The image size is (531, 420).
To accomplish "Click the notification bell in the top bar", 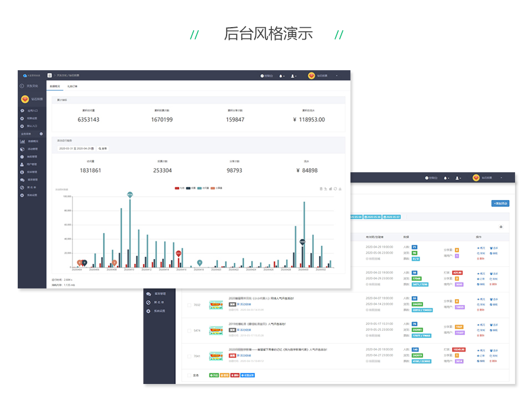I will pyautogui.click(x=281, y=77).
